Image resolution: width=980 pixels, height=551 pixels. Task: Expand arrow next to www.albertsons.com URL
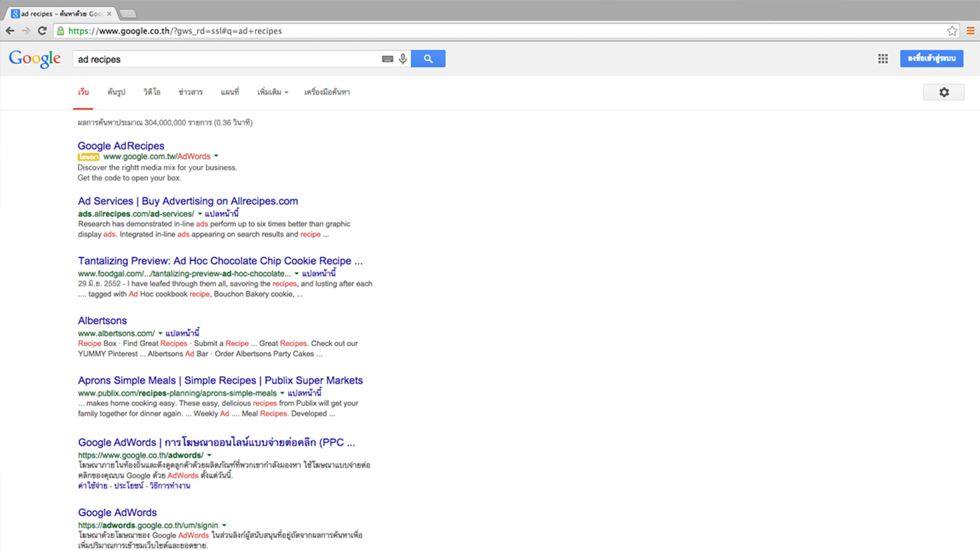(x=160, y=333)
